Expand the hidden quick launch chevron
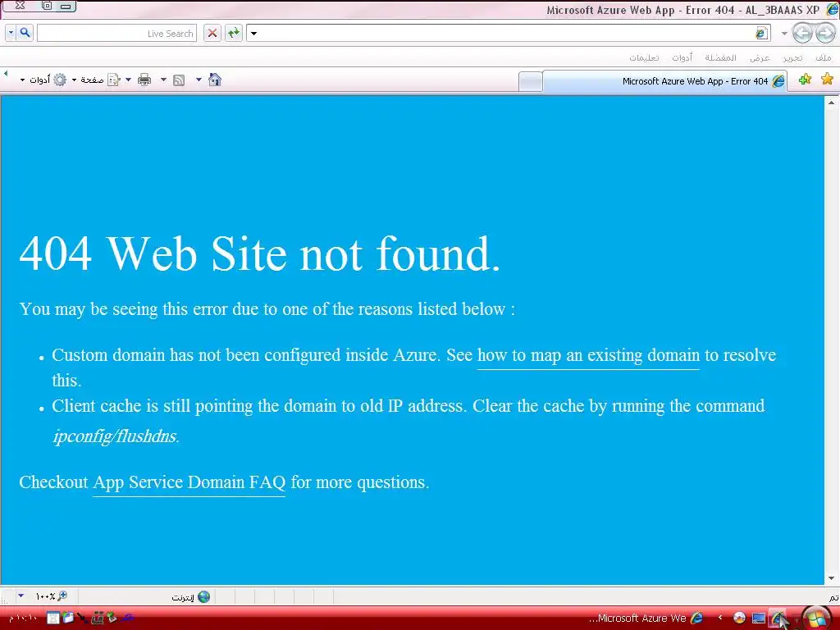840x630 pixels. coord(720,619)
